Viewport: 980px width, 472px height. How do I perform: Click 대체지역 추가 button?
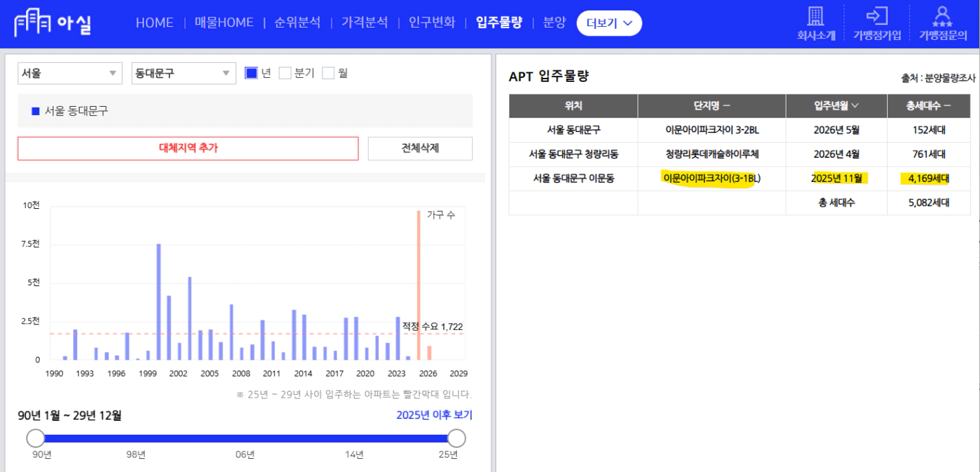click(x=188, y=148)
